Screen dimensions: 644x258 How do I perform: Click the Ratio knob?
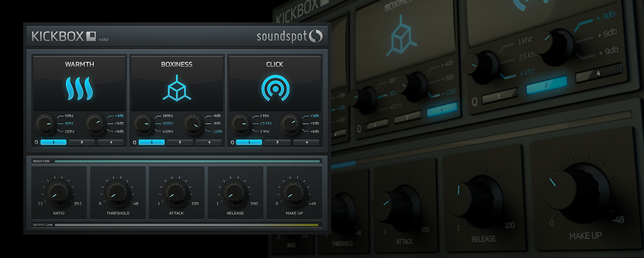(59, 193)
